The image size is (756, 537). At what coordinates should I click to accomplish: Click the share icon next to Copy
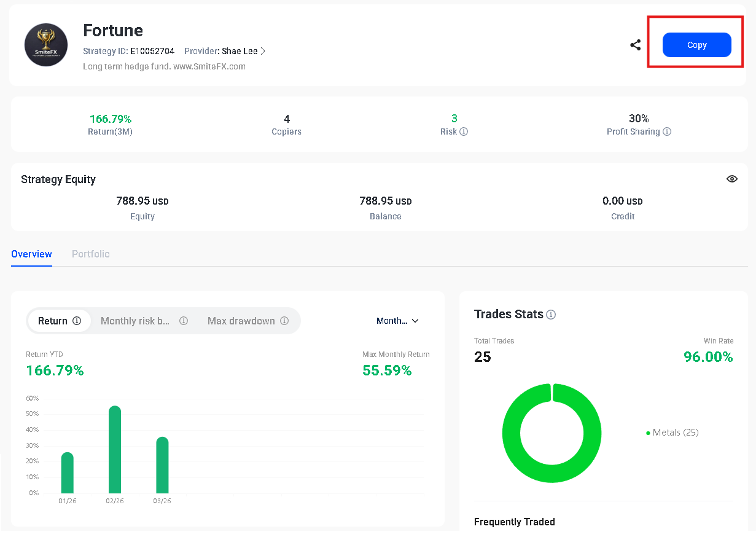point(636,45)
